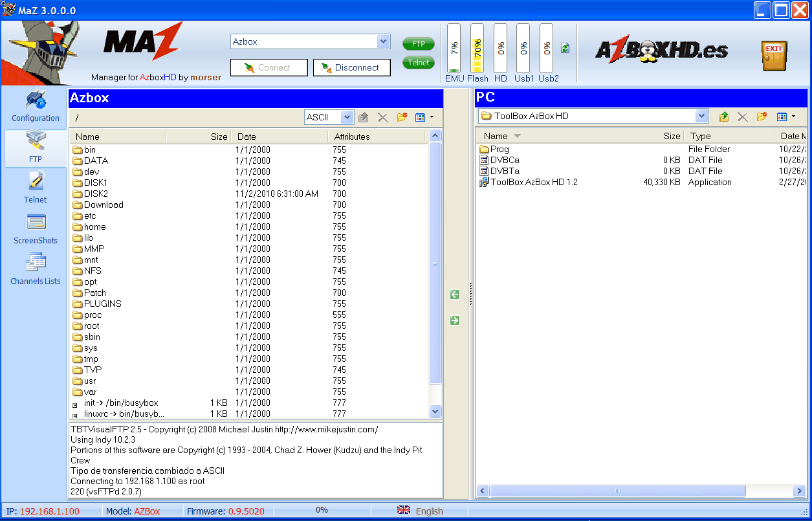Click the PLUGINS folder icon
This screenshot has height=521, width=812.
click(78, 304)
